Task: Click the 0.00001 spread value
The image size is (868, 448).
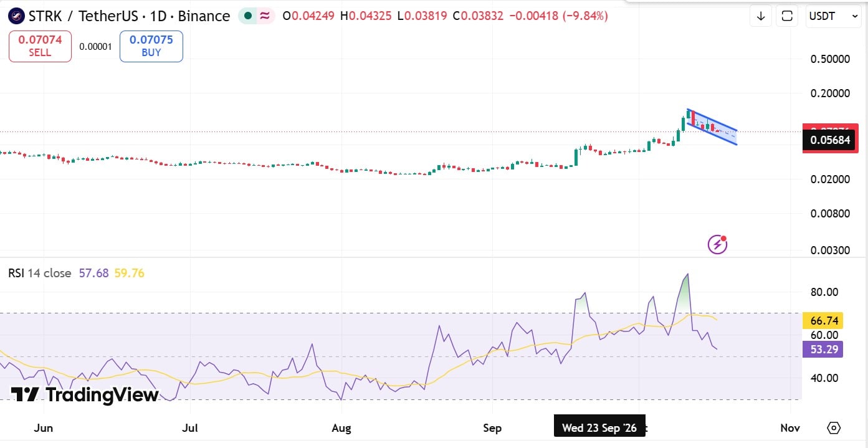Action: 95,47
